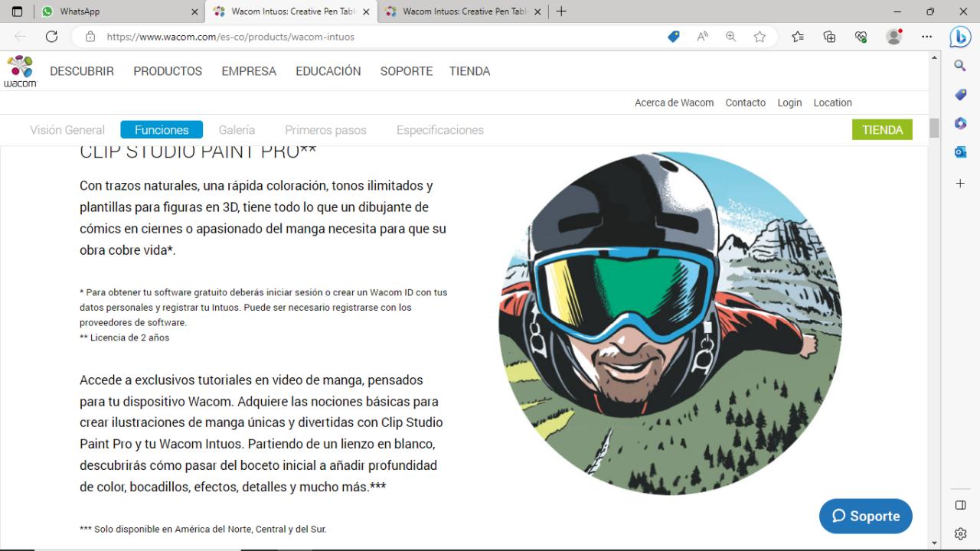Open the EDUCACIÓN menu
980x551 pixels.
point(328,71)
